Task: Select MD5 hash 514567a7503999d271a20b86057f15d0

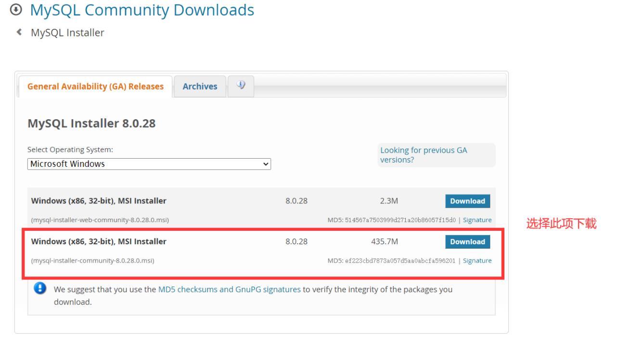Action: pos(400,220)
